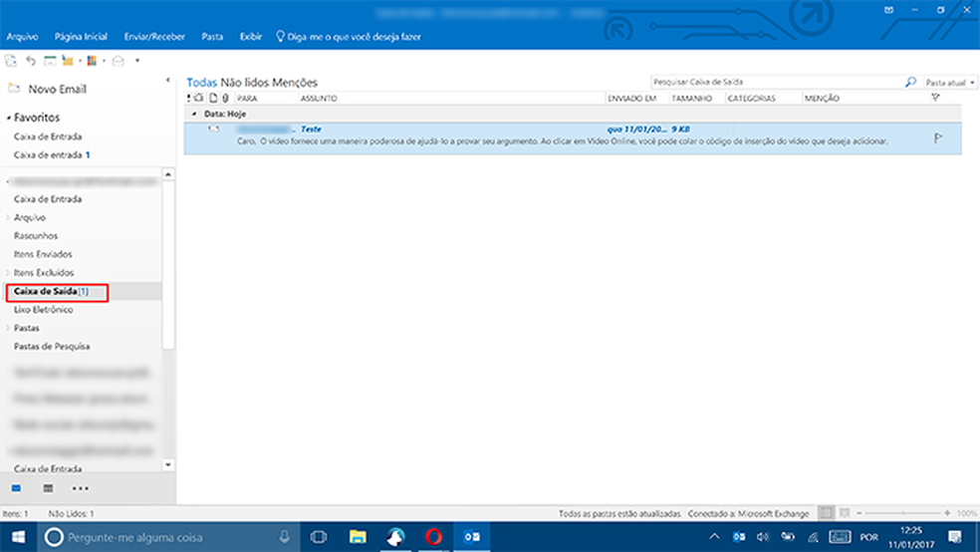This screenshot has width=980, height=552.
Task: Click the calendar-style icon in quick access toolbar
Action: (x=50, y=61)
